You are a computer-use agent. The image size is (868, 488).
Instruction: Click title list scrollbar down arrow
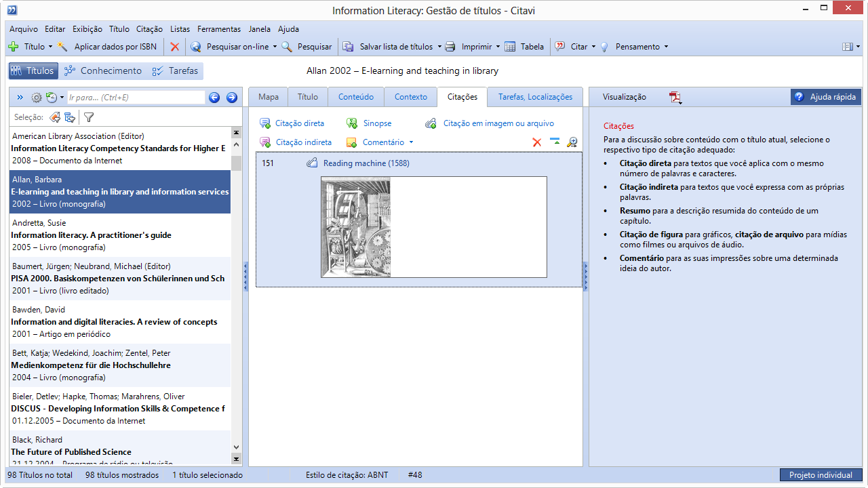pyautogui.click(x=236, y=447)
